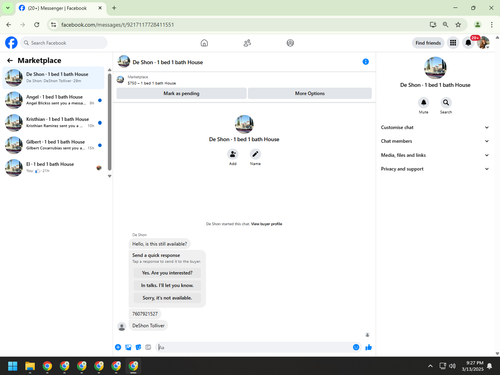
Task: Click the message '7607921527'
Action: pyautogui.click(x=145, y=314)
